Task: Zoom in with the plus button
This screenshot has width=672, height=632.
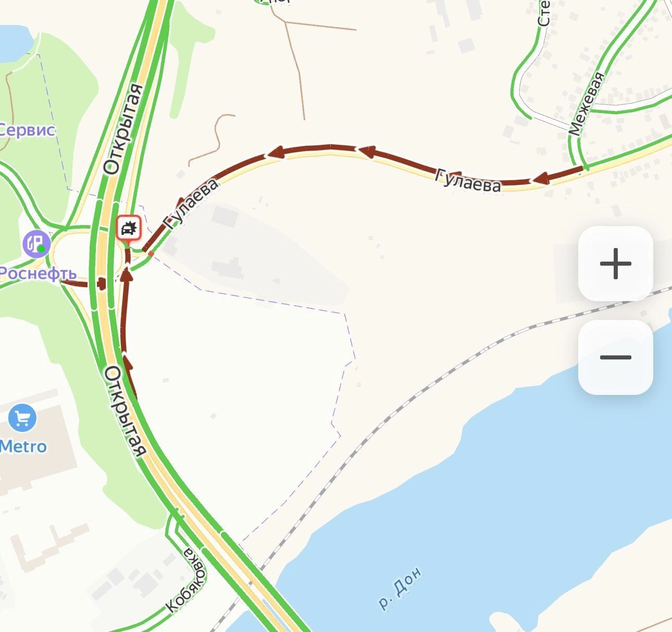Action: [x=615, y=264]
